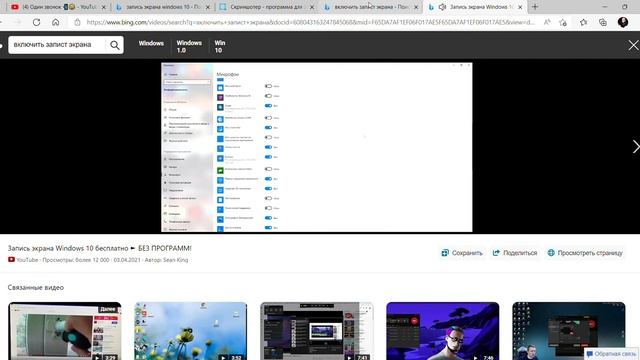640x360 pixels.
Task: Open related video with man at dark desktop
Action: click(x=569, y=331)
